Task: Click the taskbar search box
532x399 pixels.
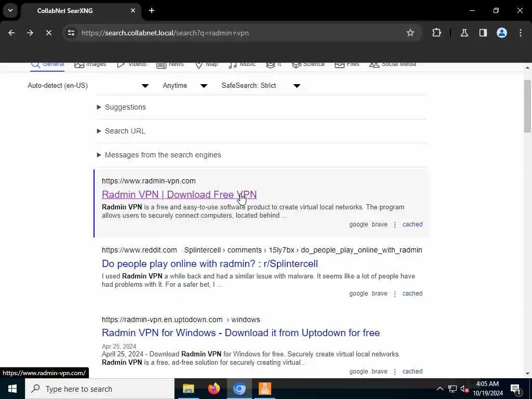Action: pyautogui.click(x=99, y=389)
